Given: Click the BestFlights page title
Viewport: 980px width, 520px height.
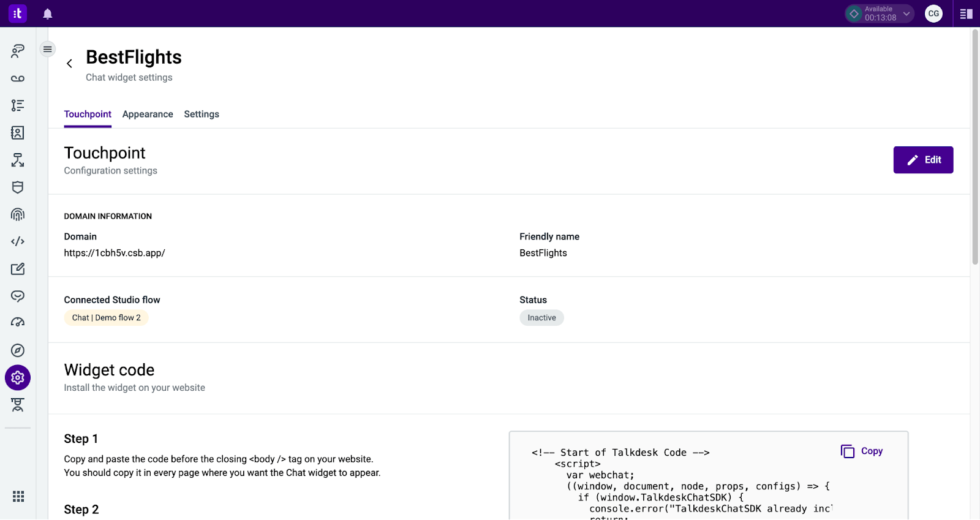Looking at the screenshot, I should (134, 57).
